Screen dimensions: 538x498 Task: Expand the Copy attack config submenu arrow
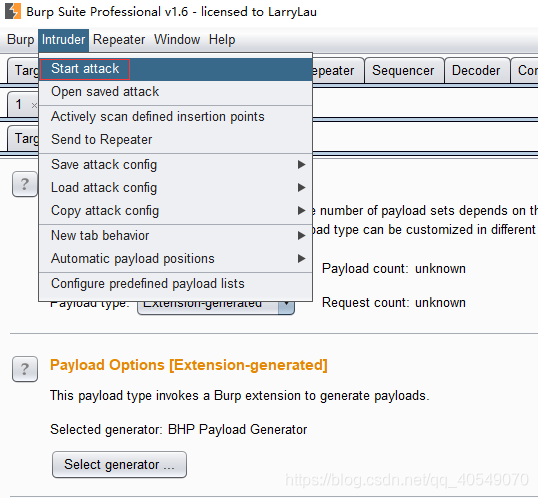pos(301,211)
